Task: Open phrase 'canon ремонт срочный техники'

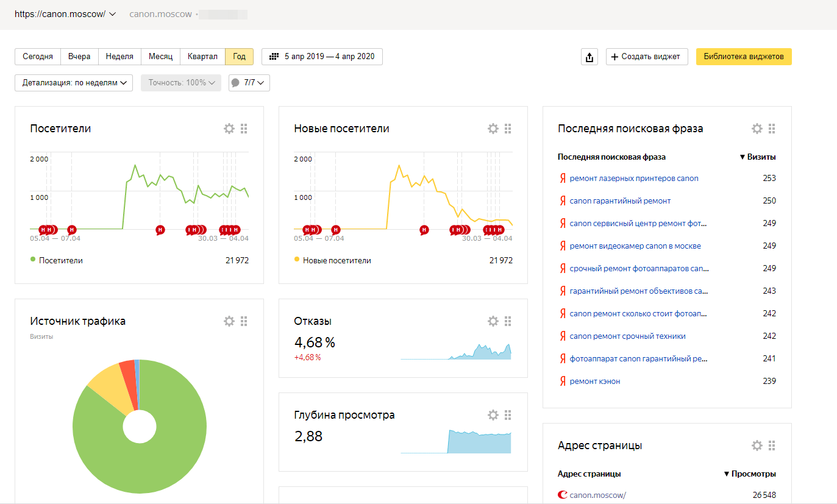Action: [627, 336]
